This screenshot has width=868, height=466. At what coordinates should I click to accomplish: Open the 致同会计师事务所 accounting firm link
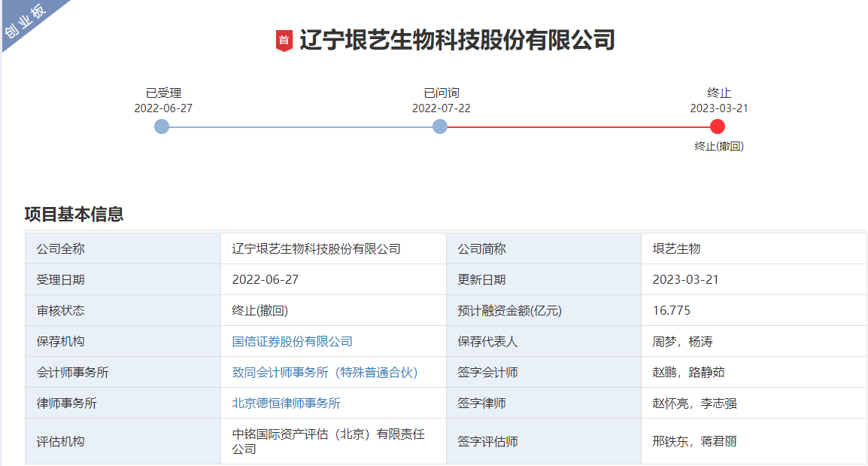[x=325, y=373]
